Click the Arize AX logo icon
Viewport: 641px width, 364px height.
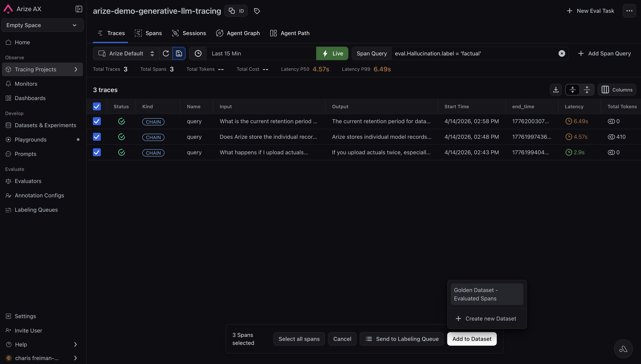(x=8, y=9)
